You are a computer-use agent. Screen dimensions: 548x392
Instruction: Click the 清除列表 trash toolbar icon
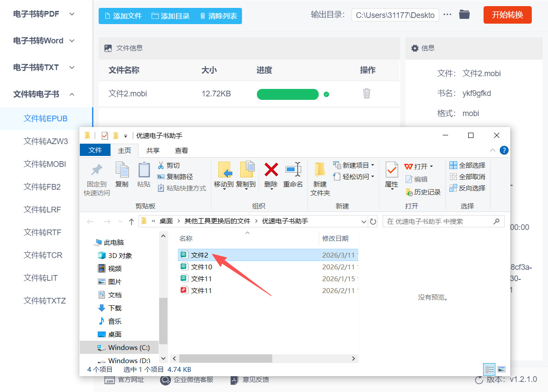coord(202,15)
